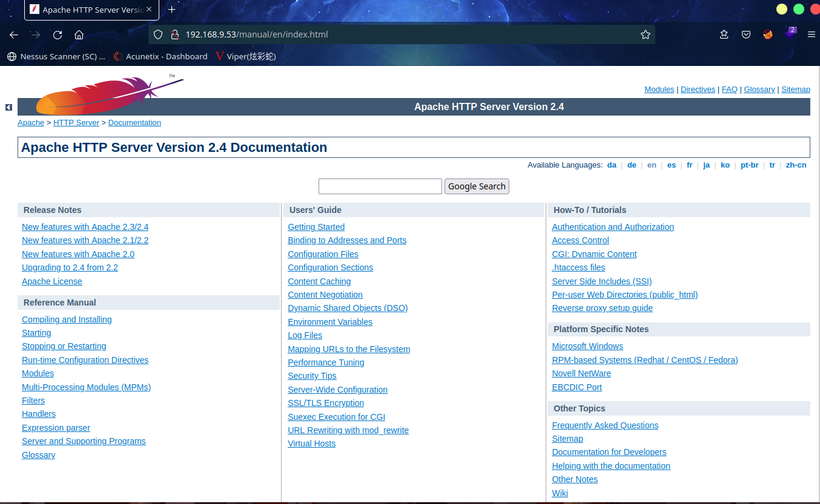Open a new tab with plus button

(x=172, y=10)
